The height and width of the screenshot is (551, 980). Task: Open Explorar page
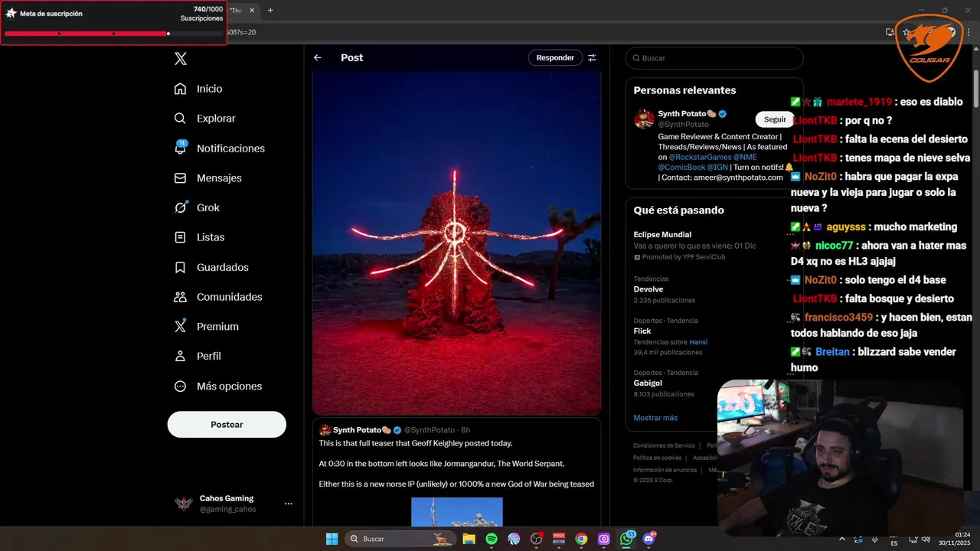204,119
